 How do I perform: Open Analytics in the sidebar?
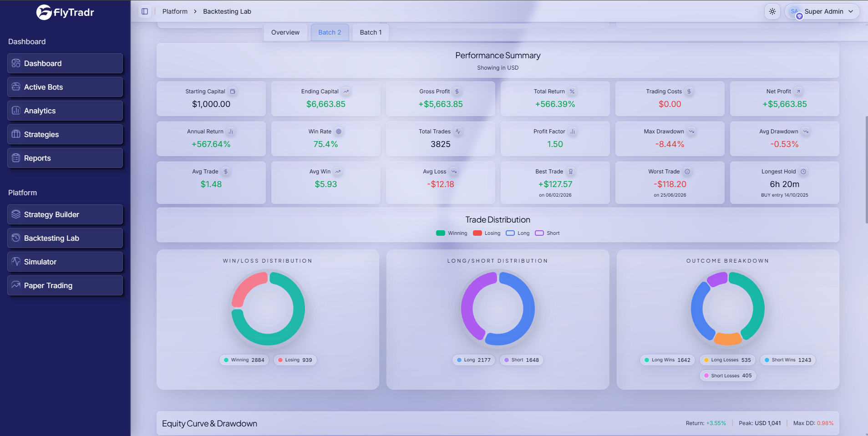(x=65, y=111)
